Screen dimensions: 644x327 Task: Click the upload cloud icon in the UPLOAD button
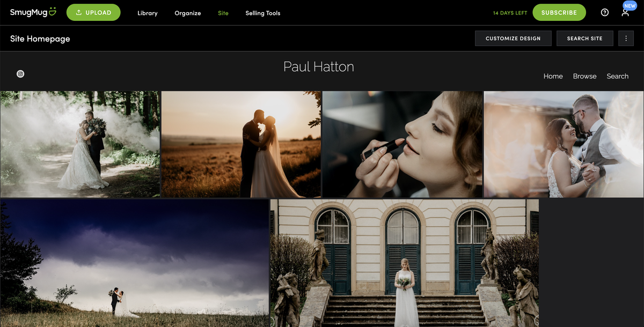tap(79, 12)
